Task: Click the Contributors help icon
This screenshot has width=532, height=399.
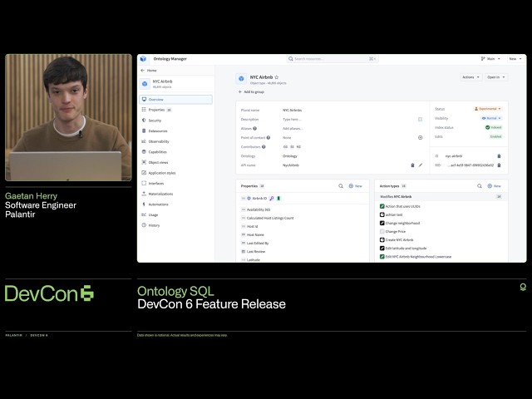Action: [x=264, y=147]
